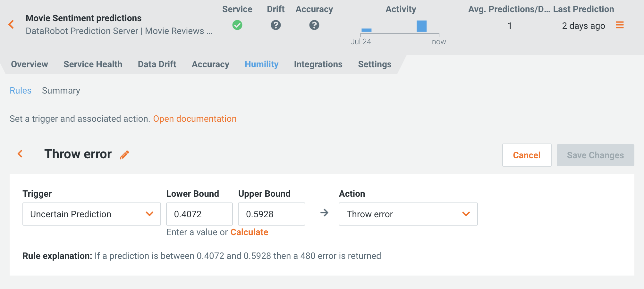
Task: Click the pencil icon to rename rule
Action: point(124,155)
